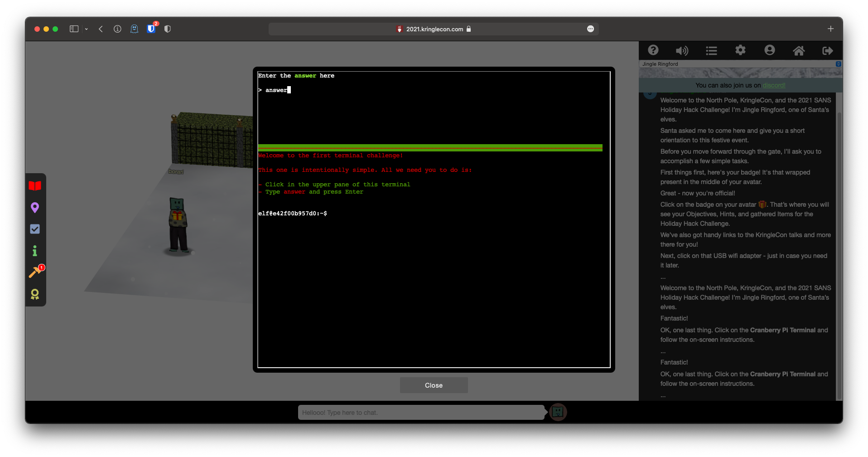This screenshot has height=457, width=868.
Task: Open the user profile icon
Action: [769, 50]
